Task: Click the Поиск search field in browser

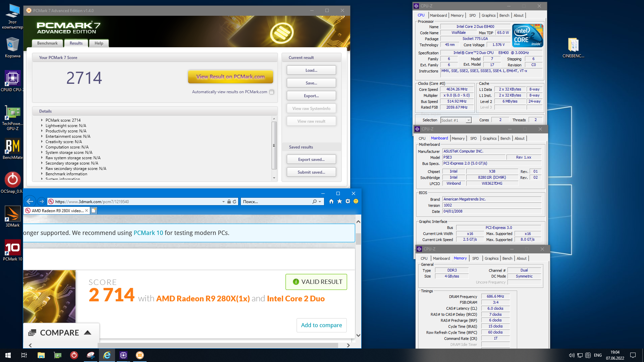Action: point(276,201)
